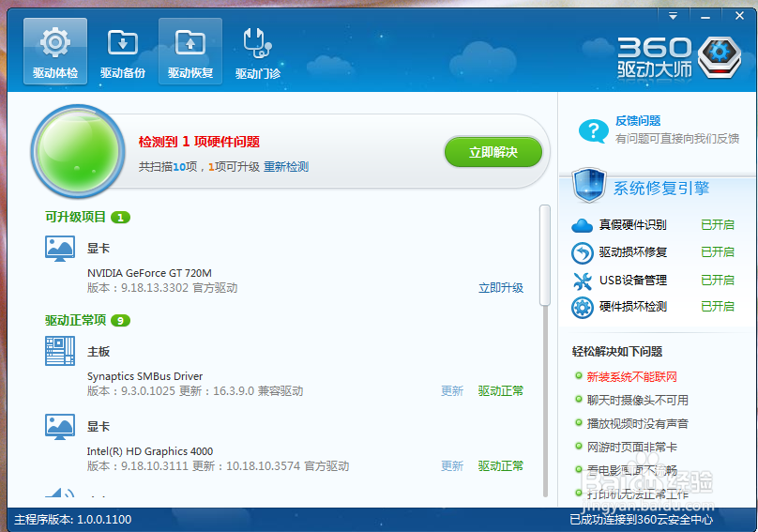The width and height of the screenshot is (758, 532).
Task: Click the 真假硬件识别 label
Action: coord(633,225)
